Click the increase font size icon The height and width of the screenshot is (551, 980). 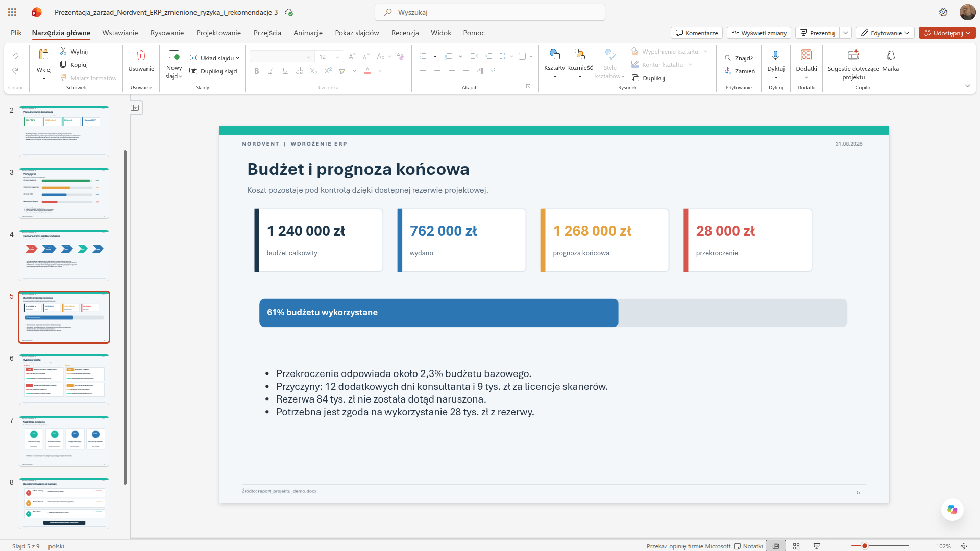352,56
